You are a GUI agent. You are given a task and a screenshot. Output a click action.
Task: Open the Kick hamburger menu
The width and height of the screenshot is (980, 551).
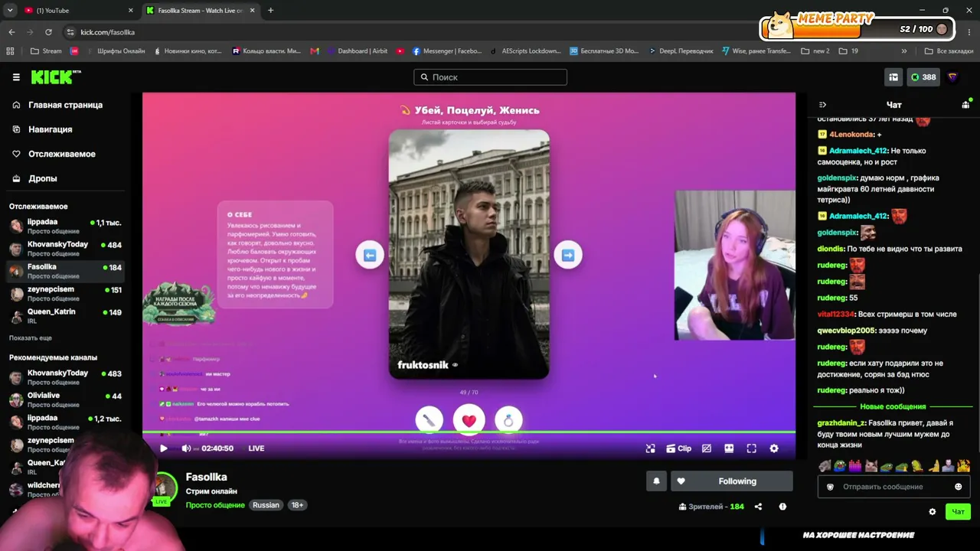[16, 77]
